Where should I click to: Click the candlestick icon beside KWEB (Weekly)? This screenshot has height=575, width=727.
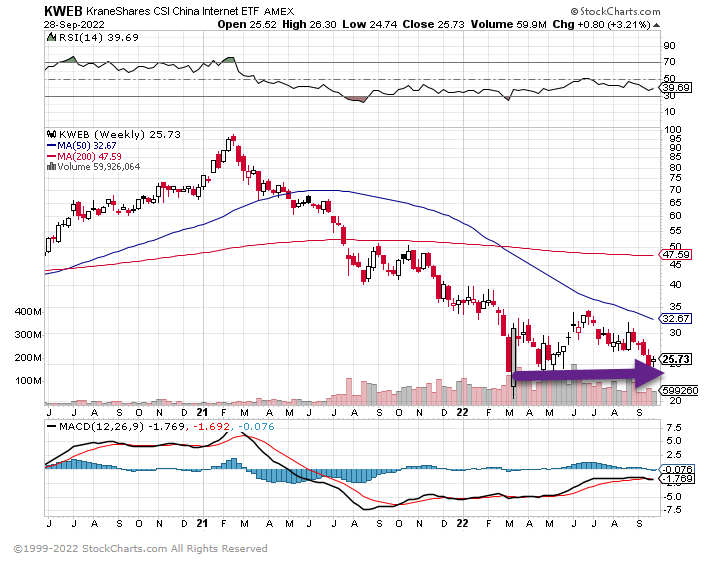point(51,134)
